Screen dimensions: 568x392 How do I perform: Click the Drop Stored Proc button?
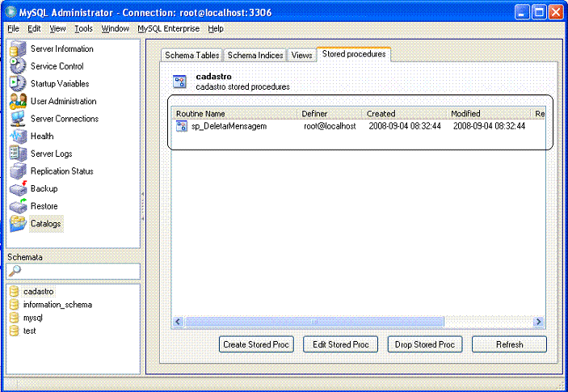[425, 344]
